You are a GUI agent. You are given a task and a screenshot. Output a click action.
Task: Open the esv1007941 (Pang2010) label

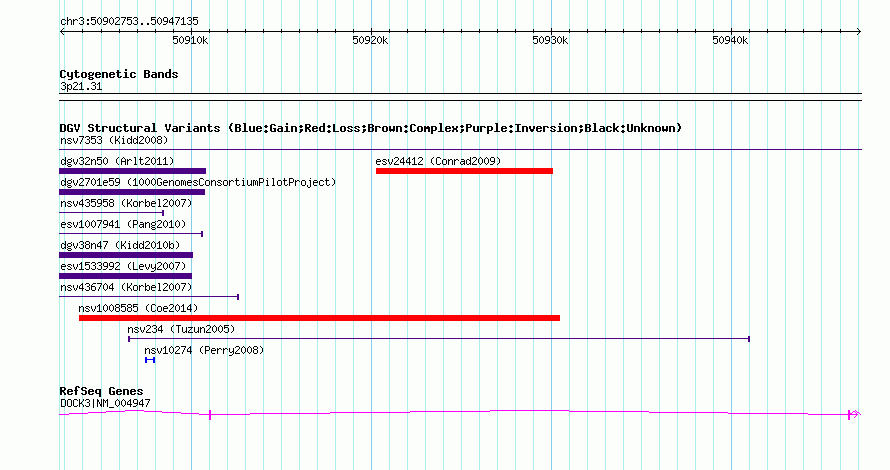(x=123, y=224)
